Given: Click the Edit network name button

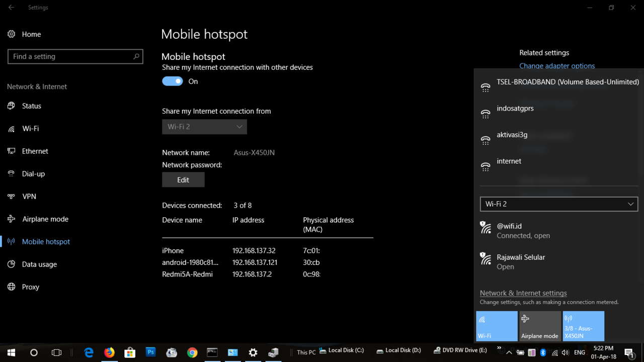Looking at the screenshot, I should pyautogui.click(x=183, y=179).
